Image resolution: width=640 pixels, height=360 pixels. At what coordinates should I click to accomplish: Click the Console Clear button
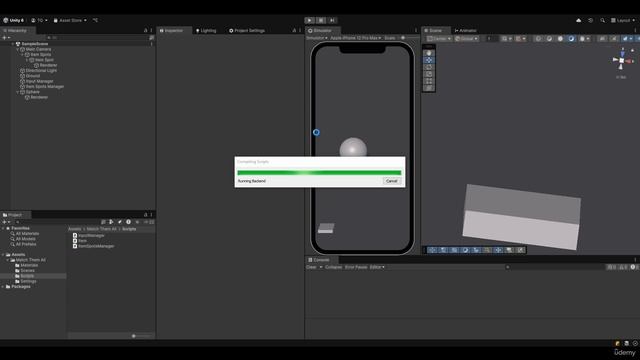pos(311,267)
